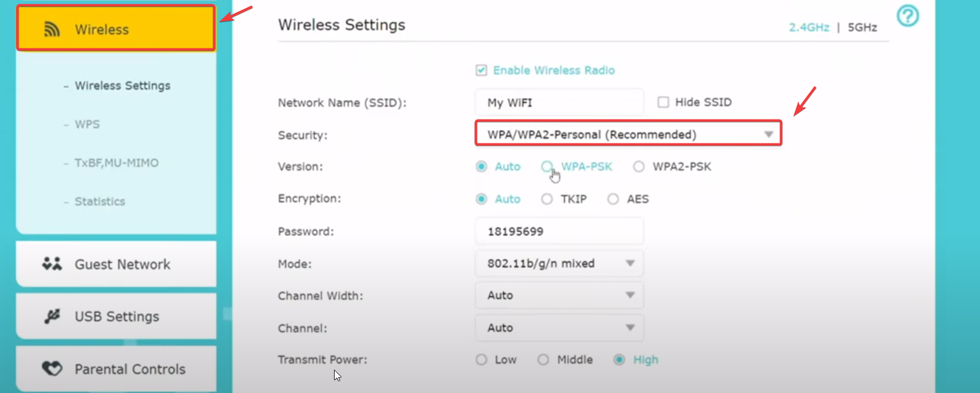Viewport: 980px width, 393px height.
Task: Click the Network Name SSID field
Action: tap(559, 102)
